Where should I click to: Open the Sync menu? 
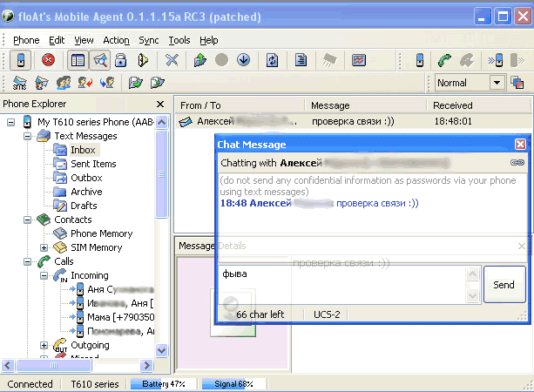pyautogui.click(x=148, y=40)
